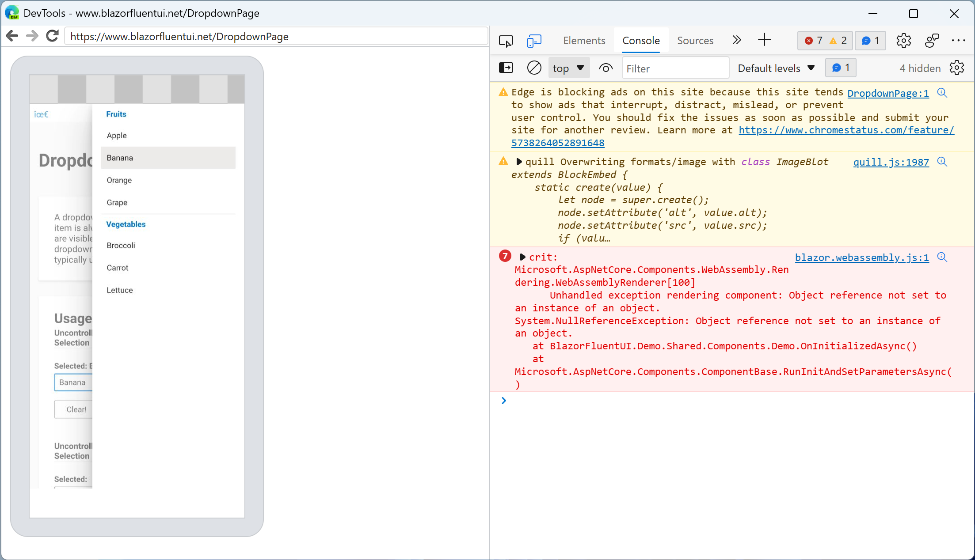Click the console Filter input field

click(675, 68)
